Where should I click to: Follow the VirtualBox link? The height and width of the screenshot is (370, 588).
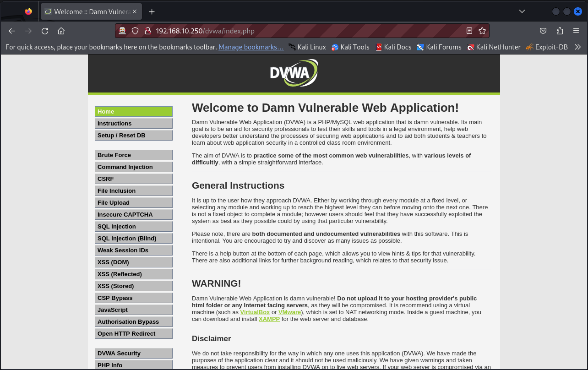pyautogui.click(x=255, y=312)
